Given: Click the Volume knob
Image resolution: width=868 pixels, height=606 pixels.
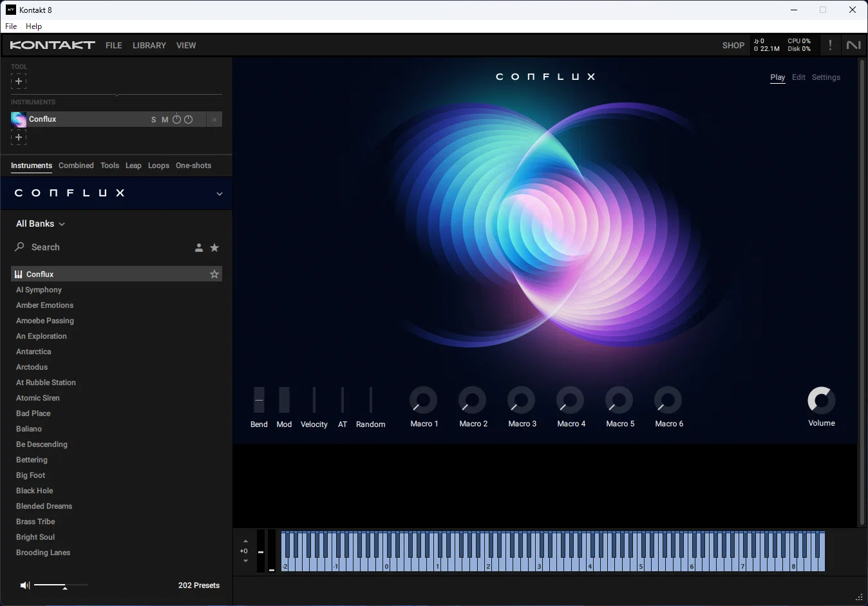Looking at the screenshot, I should [822, 400].
